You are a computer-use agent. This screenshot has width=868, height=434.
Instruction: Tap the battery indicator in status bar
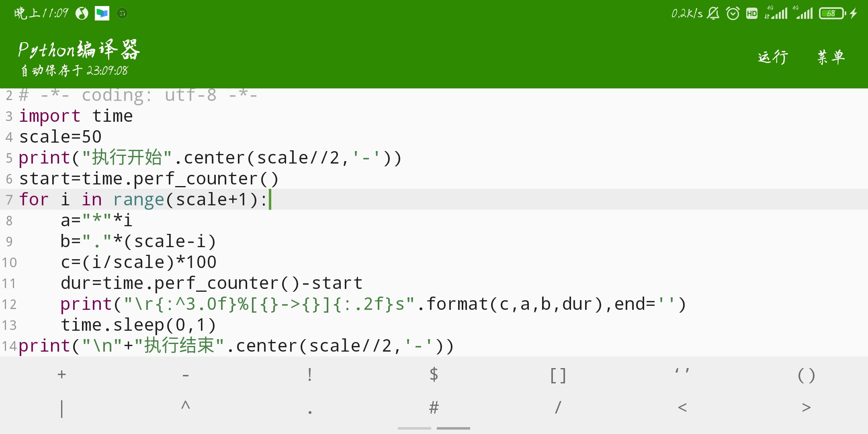831,14
